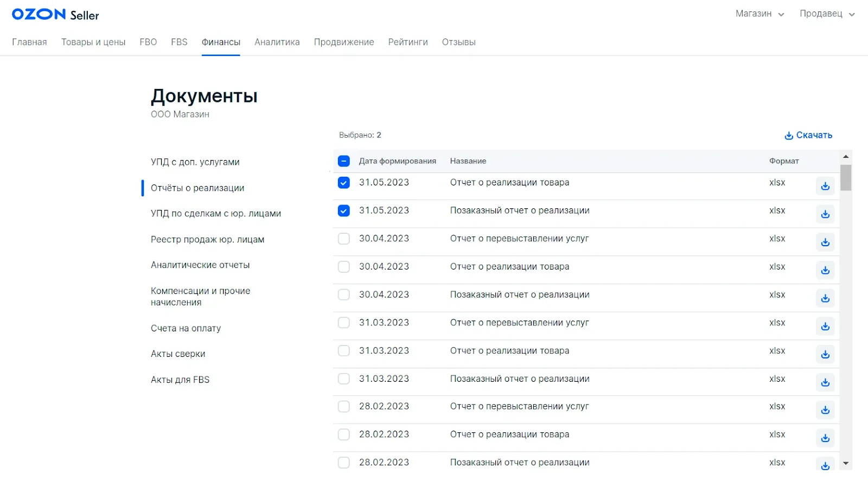Open the Товары и цены tab

(x=93, y=42)
